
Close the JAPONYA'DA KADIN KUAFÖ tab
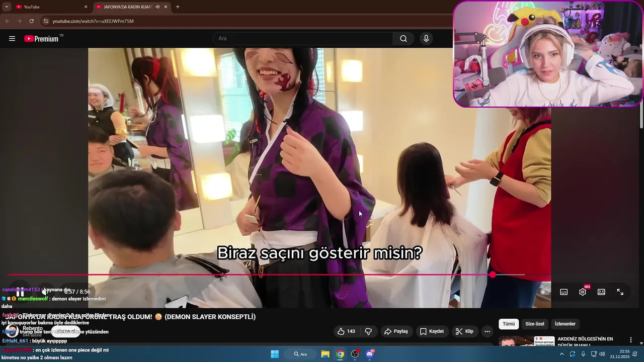point(166,7)
